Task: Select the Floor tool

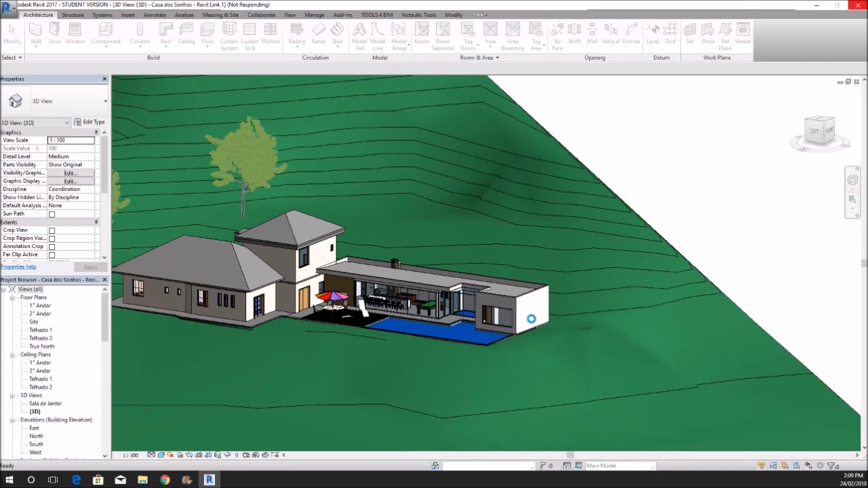Action: tap(208, 34)
